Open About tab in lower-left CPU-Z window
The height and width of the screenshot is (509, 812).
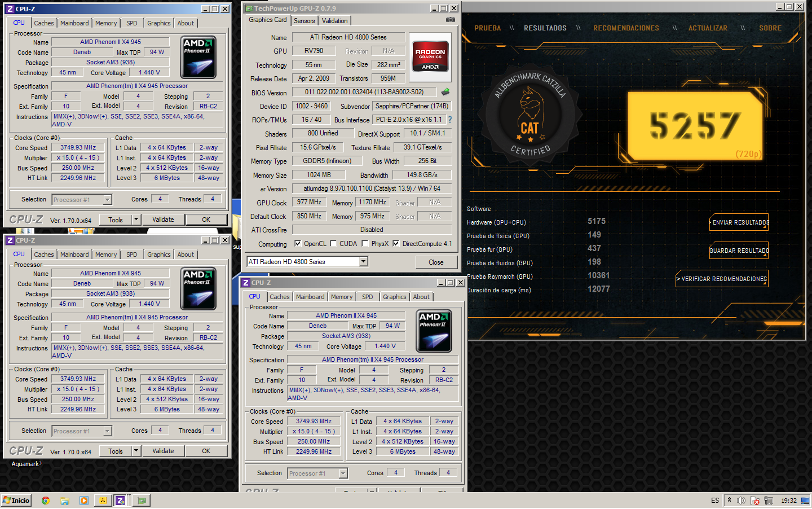point(186,254)
